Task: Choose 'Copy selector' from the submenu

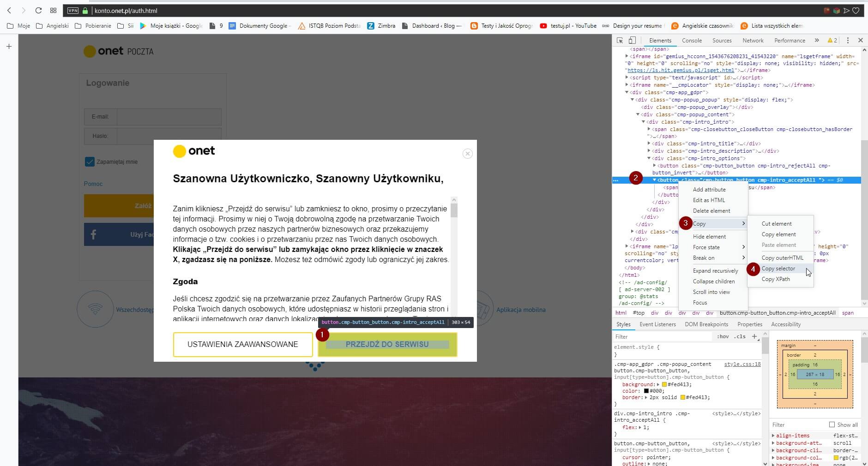Action: pos(778,269)
